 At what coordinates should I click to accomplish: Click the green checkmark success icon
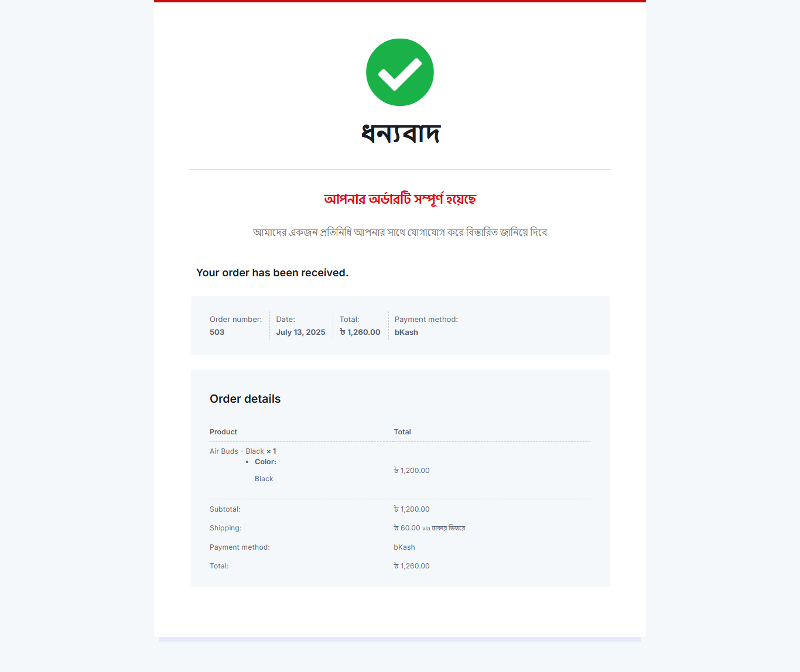400,73
